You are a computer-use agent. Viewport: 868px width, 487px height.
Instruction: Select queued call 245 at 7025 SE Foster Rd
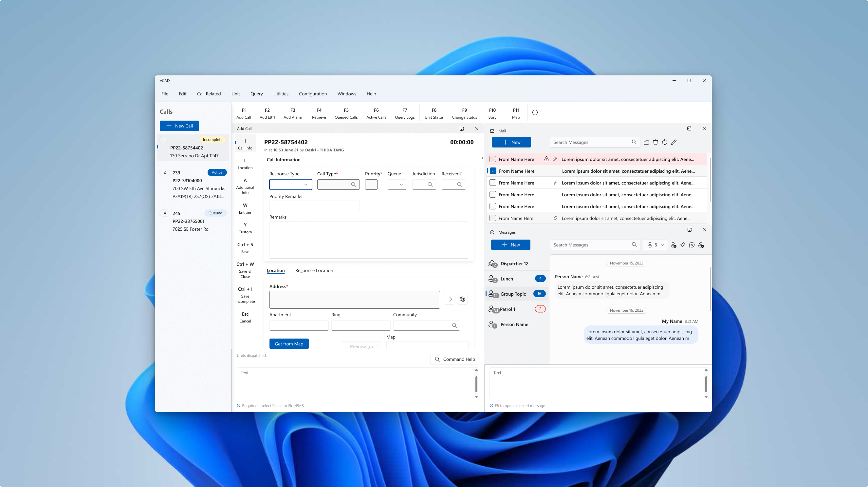193,221
